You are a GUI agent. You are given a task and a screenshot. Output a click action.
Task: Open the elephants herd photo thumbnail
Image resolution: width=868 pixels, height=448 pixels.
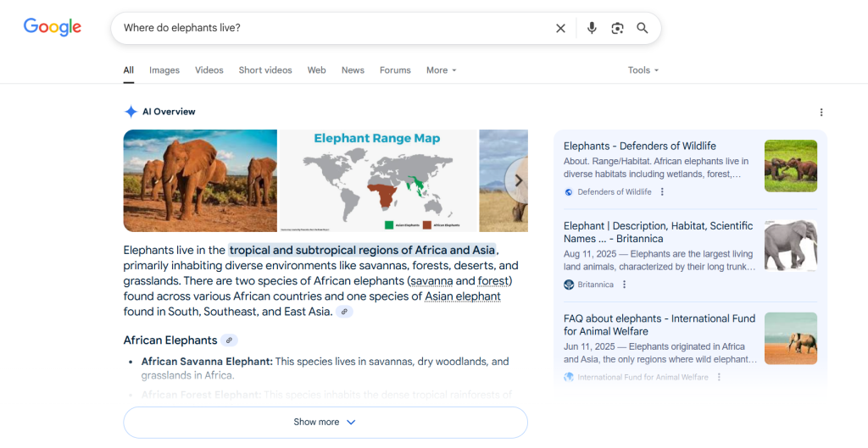click(x=200, y=181)
